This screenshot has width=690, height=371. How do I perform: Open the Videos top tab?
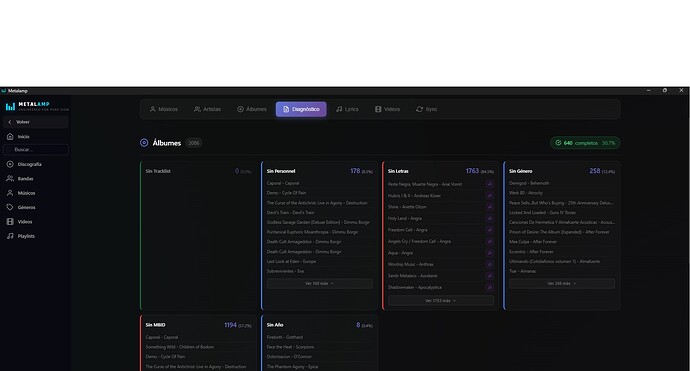tap(387, 109)
